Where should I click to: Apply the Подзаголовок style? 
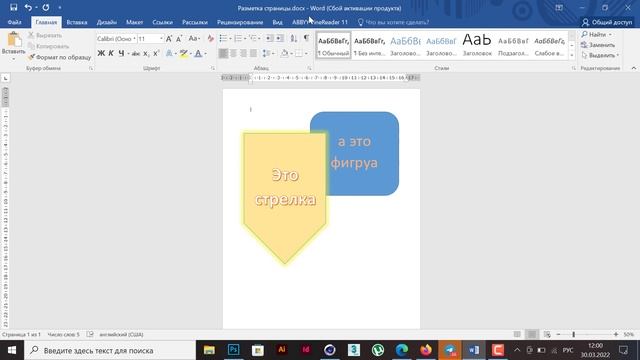click(513, 46)
